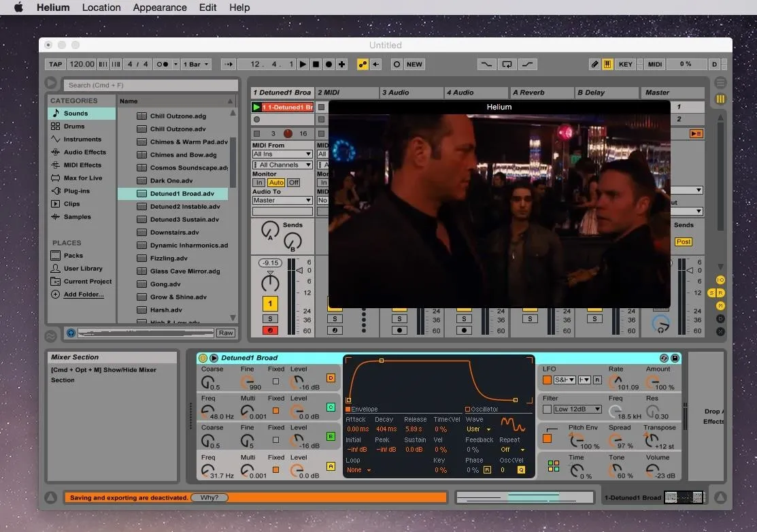Screen dimensions: 757x532
Task: Click track 1 volume value -9.15
Action: point(271,263)
